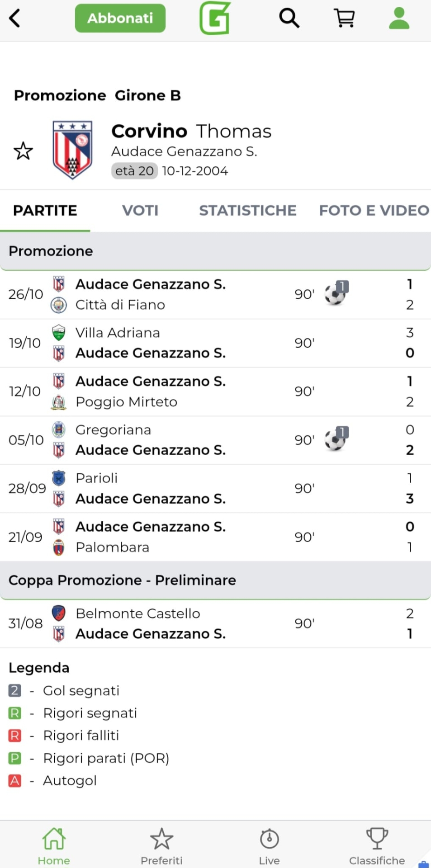Click the goal ball icon for 26/10 match

[336, 294]
